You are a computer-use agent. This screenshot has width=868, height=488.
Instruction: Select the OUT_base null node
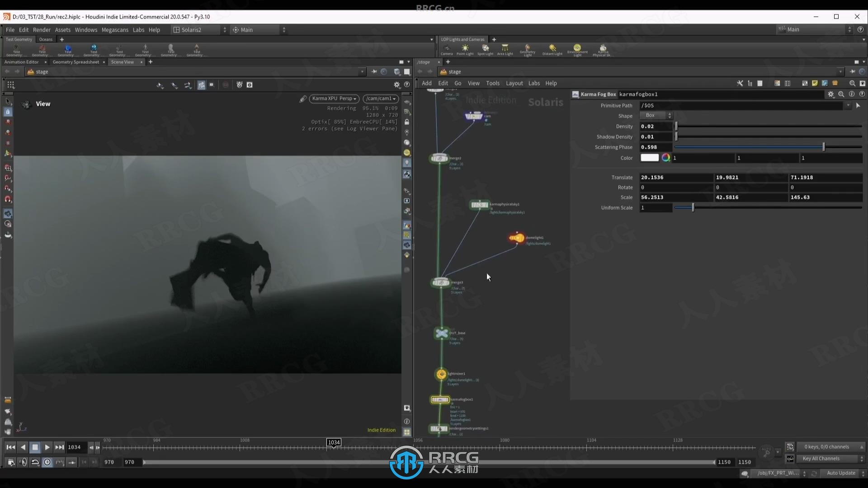(441, 333)
